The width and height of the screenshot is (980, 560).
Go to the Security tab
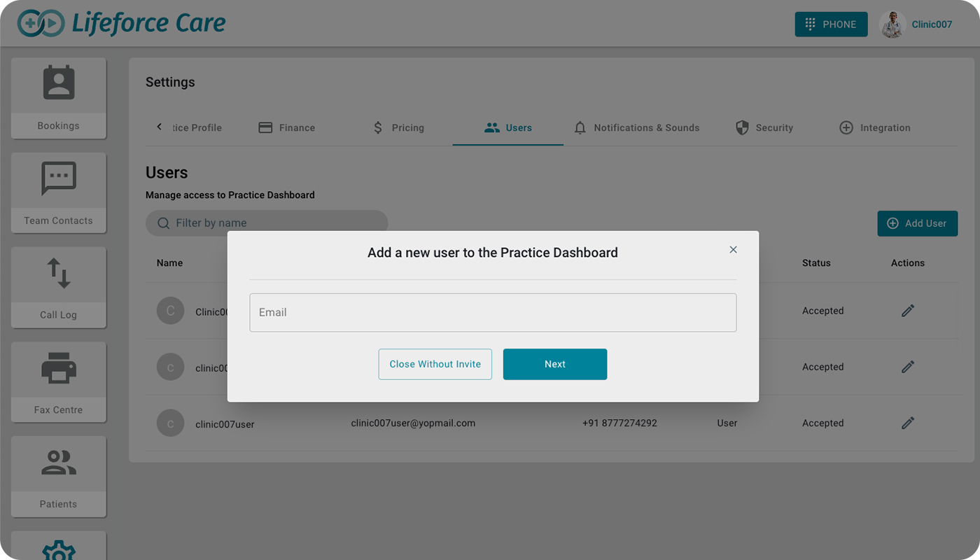764,128
